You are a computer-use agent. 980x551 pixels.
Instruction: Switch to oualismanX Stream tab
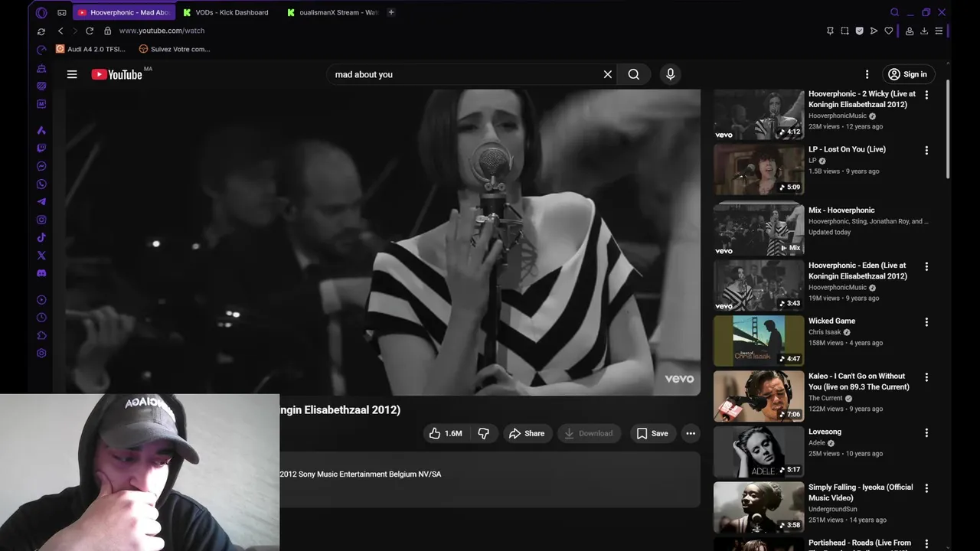(332, 12)
